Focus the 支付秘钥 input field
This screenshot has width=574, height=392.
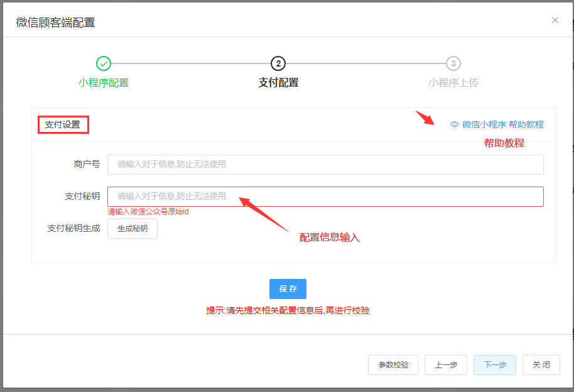point(325,197)
